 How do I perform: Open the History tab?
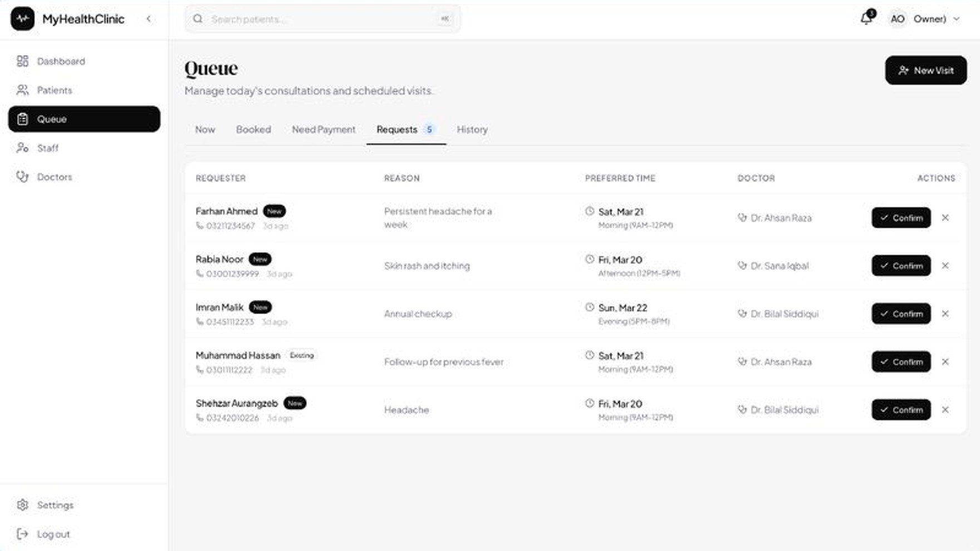(472, 130)
